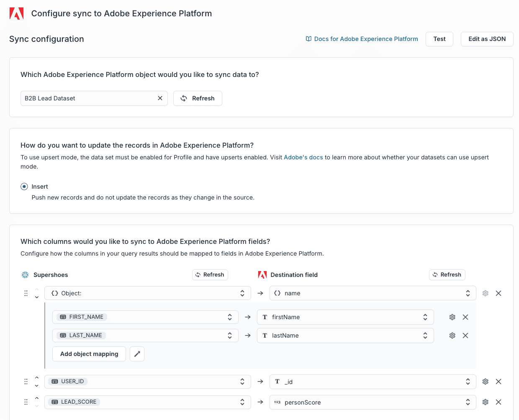Click Add object mapping button
Viewport: 519px width, 420px height.
(89, 354)
